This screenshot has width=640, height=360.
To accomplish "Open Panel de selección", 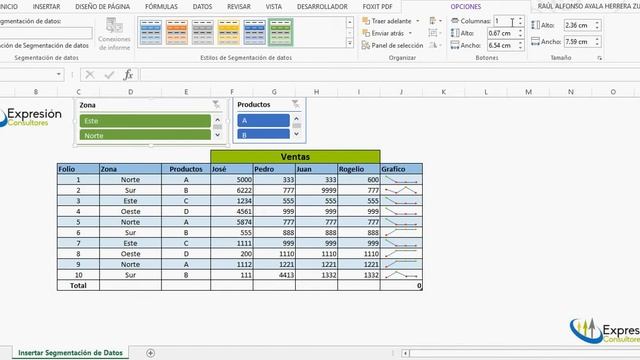I will [393, 45].
